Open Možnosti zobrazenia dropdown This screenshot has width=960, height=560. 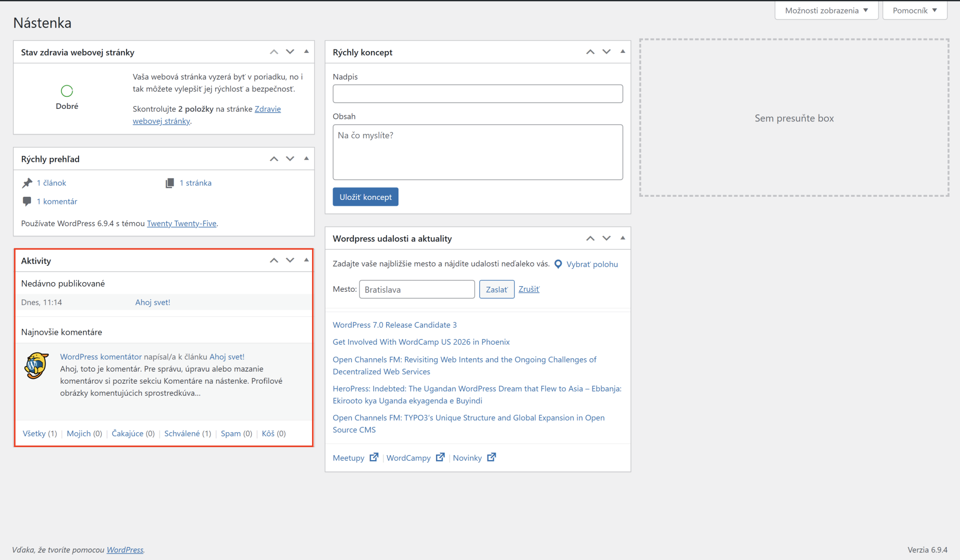click(826, 10)
